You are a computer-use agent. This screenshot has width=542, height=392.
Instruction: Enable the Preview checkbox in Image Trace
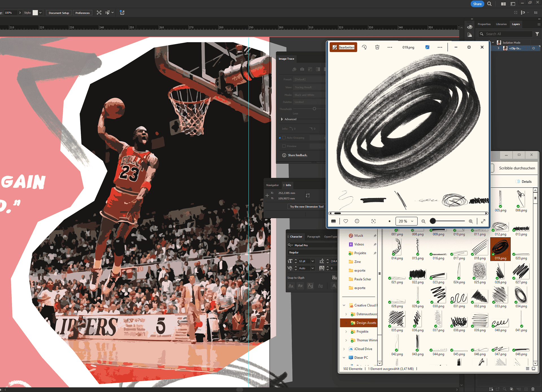click(284, 146)
